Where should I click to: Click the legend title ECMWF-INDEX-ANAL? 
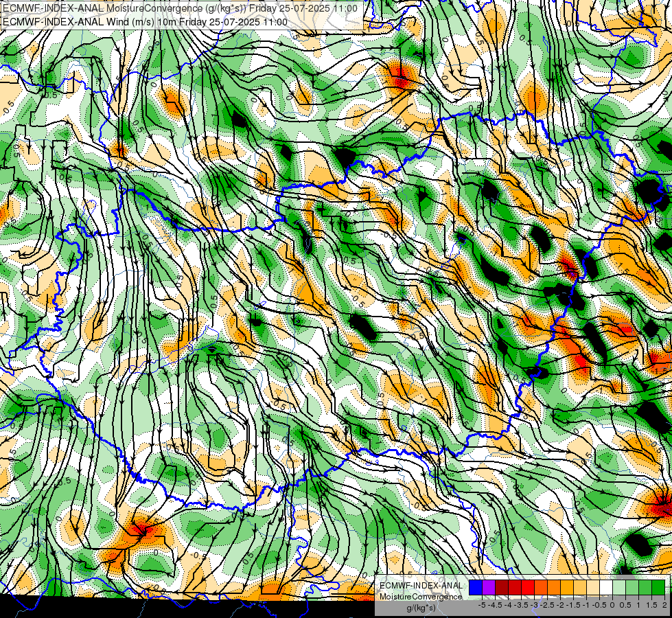tap(421, 586)
